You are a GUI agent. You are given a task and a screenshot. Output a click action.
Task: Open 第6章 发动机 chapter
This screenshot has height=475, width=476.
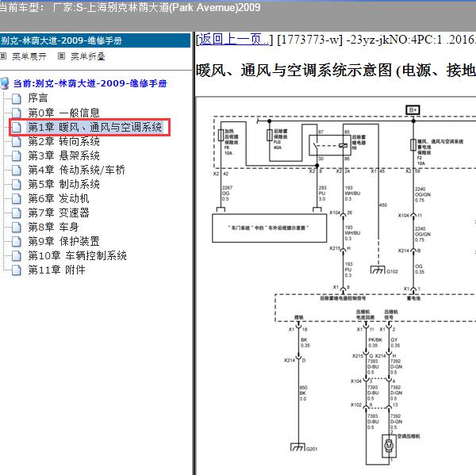[59, 198]
